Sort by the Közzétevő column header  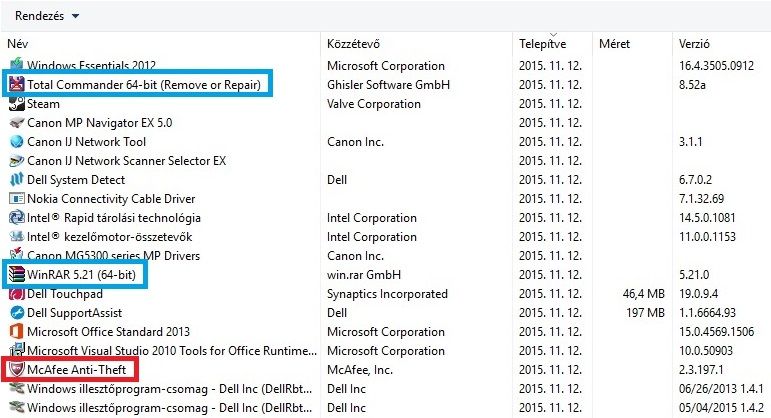coord(354,44)
